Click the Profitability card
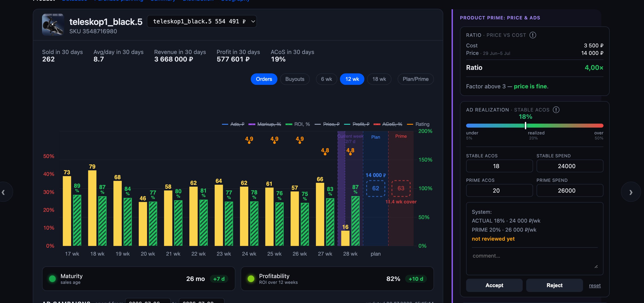 tap(337, 279)
